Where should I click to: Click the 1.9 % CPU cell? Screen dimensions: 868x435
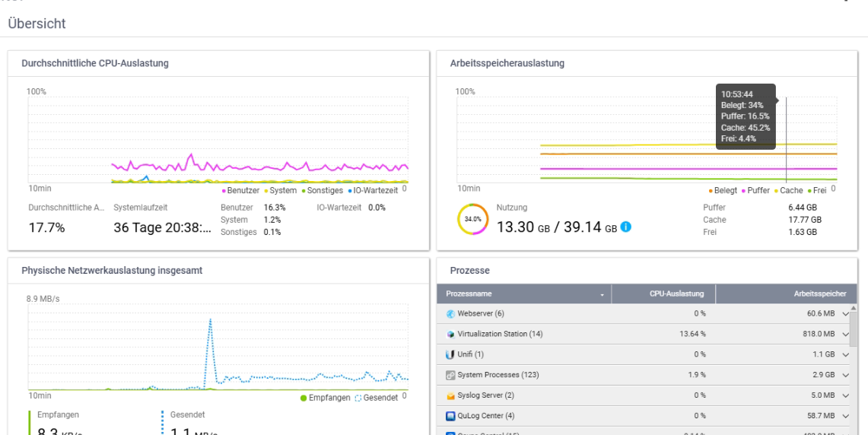(697, 375)
